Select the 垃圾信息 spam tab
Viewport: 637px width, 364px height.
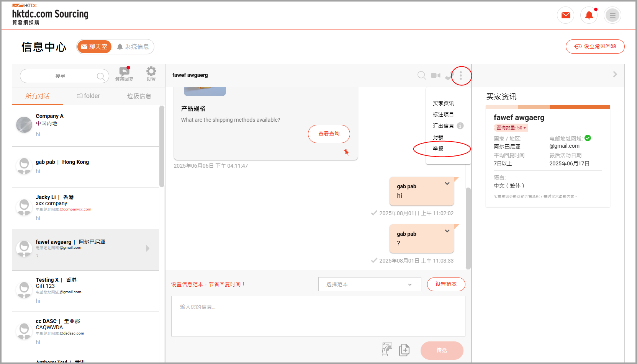pos(139,96)
